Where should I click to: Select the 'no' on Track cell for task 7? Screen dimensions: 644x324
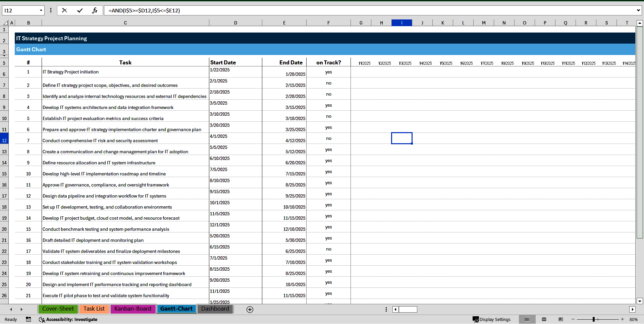328,138
